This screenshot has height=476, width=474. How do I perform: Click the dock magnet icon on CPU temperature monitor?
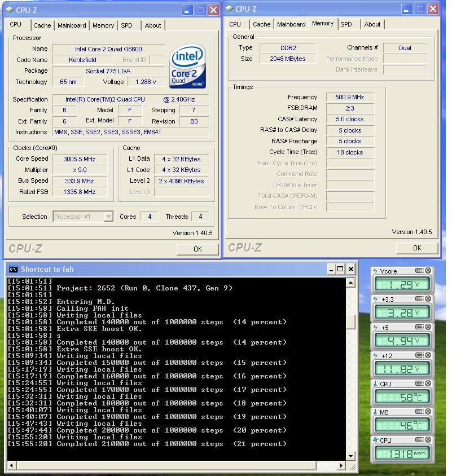(x=419, y=384)
